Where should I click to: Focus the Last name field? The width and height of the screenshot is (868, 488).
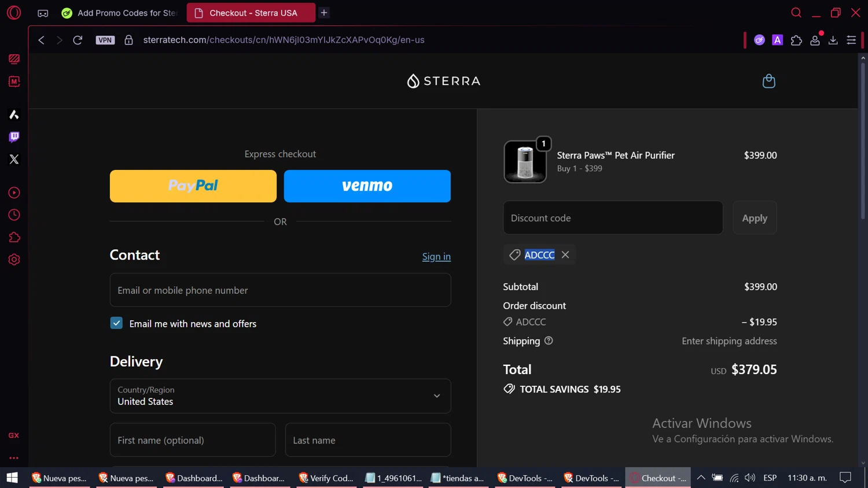368,440
